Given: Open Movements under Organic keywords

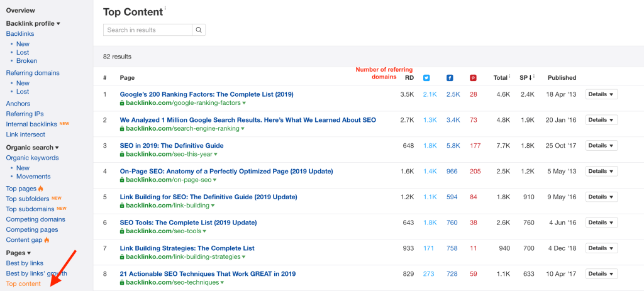Looking at the screenshot, I should [x=33, y=177].
